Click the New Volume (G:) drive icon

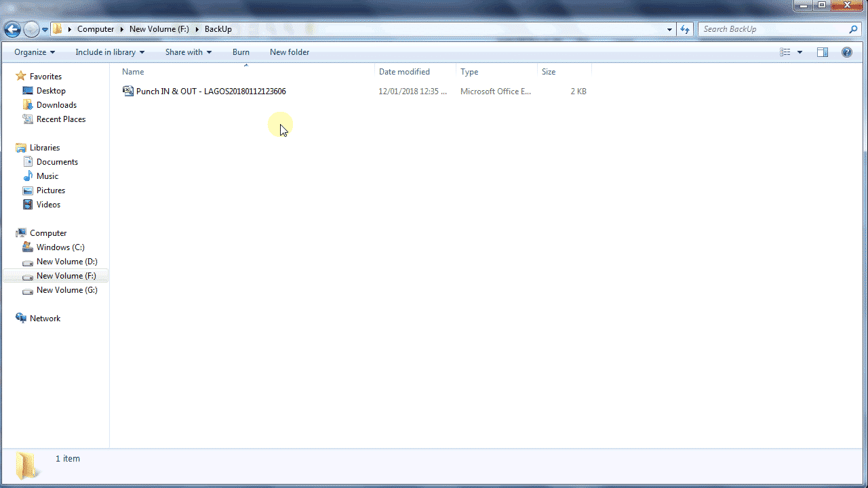(x=28, y=291)
